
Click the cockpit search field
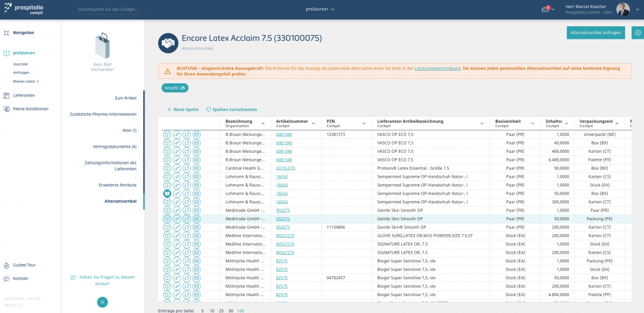coord(114,9)
